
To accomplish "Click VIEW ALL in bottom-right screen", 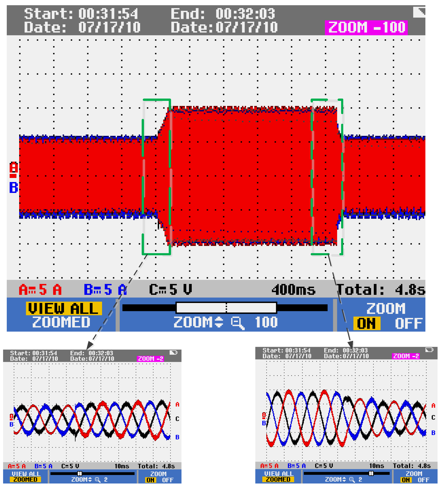I will 278,473.
